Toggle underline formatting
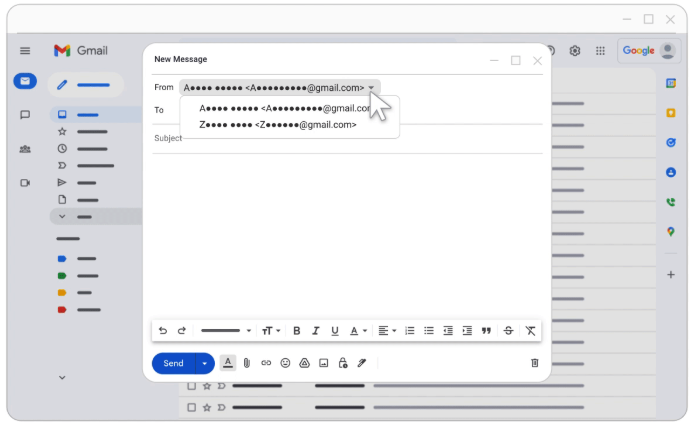The image size is (696, 426). pos(335,331)
